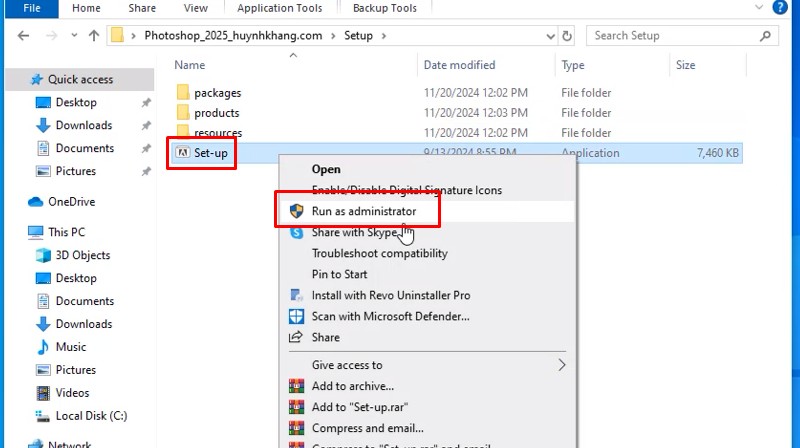800x448 pixels.
Task: Open the address bar history dropdown
Action: 545,36
